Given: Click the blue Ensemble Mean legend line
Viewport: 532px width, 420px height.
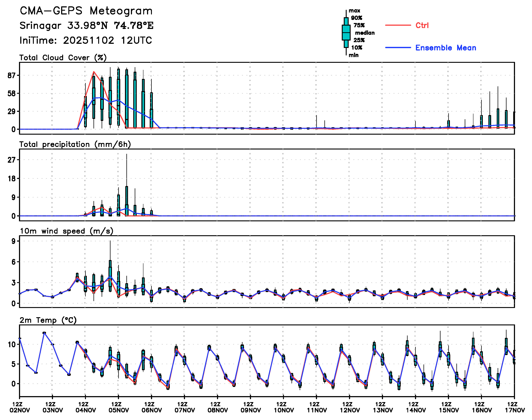Looking at the screenshot, I should (398, 48).
